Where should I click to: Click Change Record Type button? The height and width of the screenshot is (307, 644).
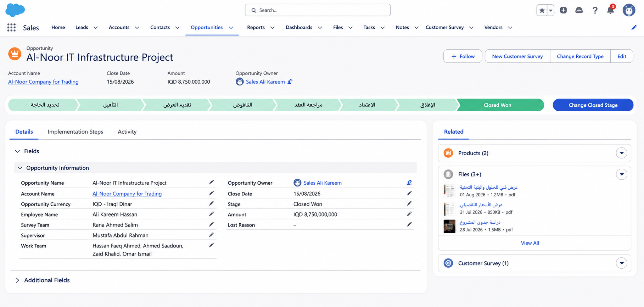coord(580,56)
